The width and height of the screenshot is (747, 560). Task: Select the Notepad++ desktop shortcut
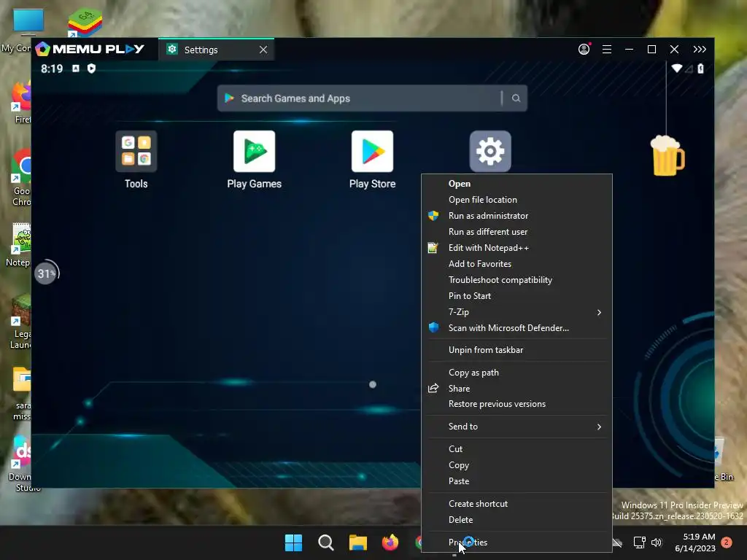[19, 245]
